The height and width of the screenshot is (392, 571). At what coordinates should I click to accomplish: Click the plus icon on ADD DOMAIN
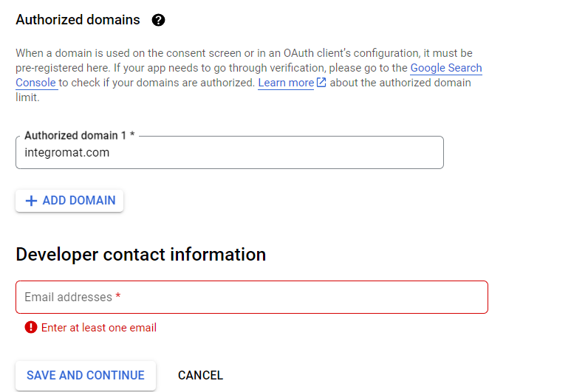coord(31,201)
